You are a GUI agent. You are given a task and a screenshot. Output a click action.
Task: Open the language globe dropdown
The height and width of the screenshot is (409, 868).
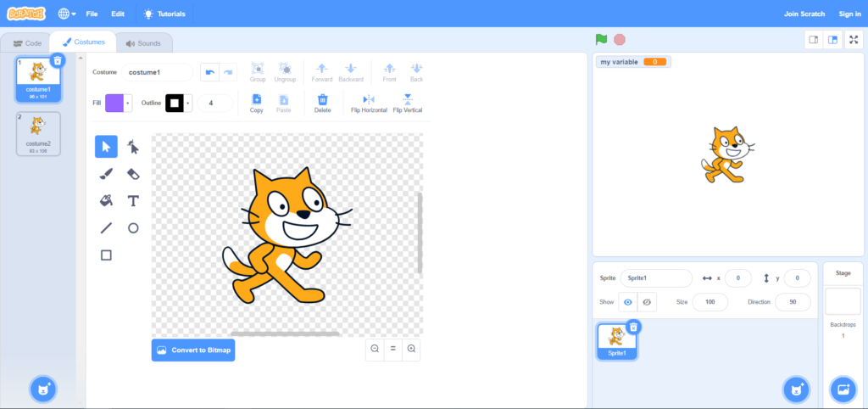click(67, 14)
